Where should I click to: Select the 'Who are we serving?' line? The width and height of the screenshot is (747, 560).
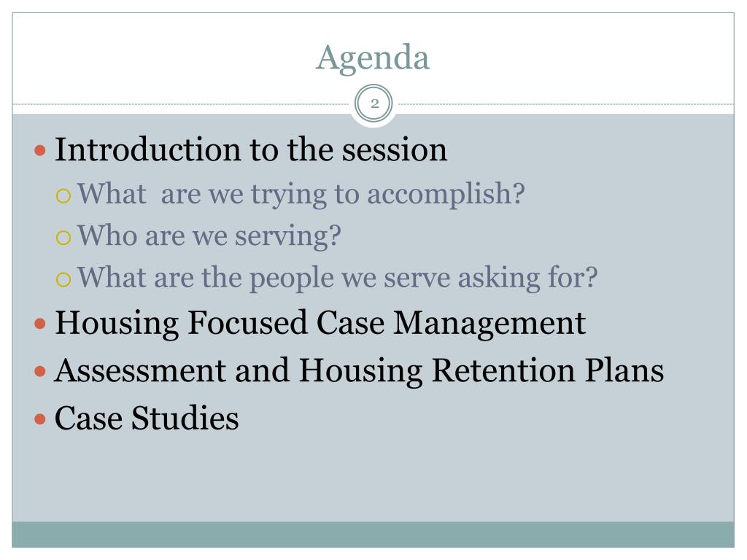click(x=209, y=236)
